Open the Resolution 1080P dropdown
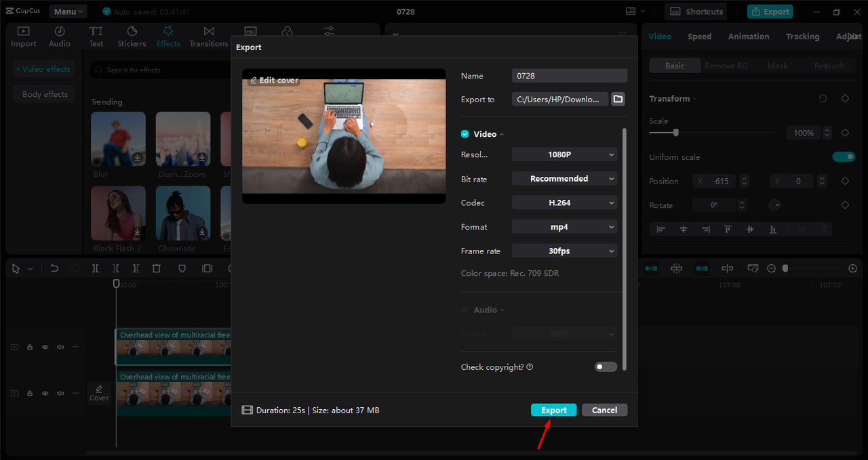 tap(565, 154)
